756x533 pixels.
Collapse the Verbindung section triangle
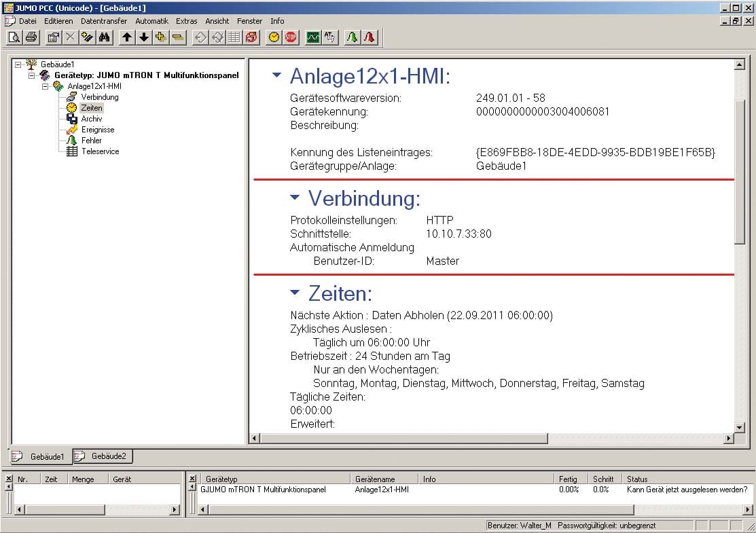[x=295, y=199]
